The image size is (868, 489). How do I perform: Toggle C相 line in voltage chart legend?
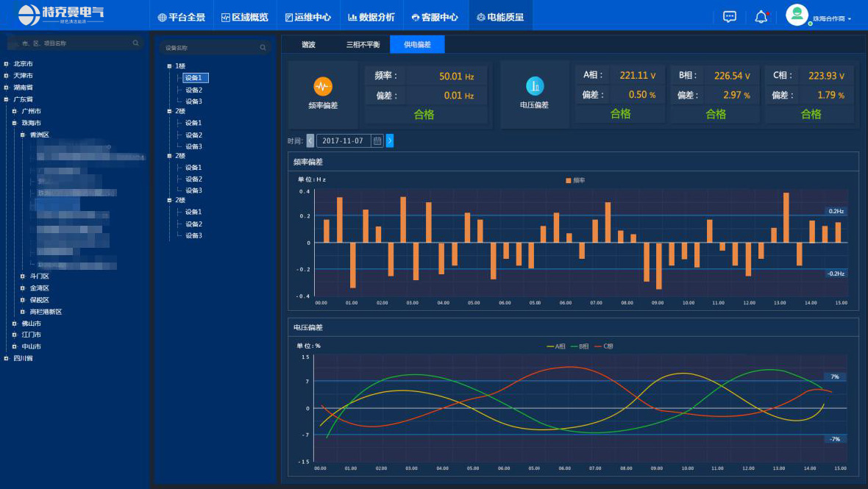(x=603, y=346)
